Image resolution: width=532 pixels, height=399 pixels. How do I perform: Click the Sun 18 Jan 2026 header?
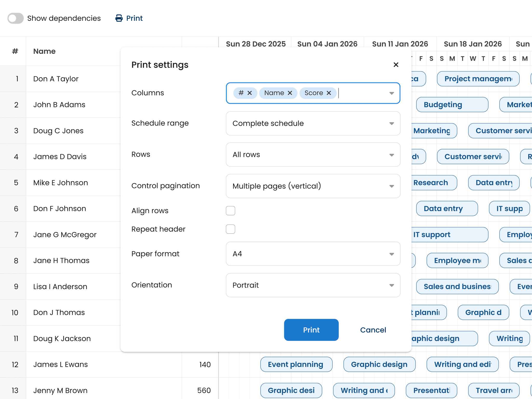coord(473,44)
